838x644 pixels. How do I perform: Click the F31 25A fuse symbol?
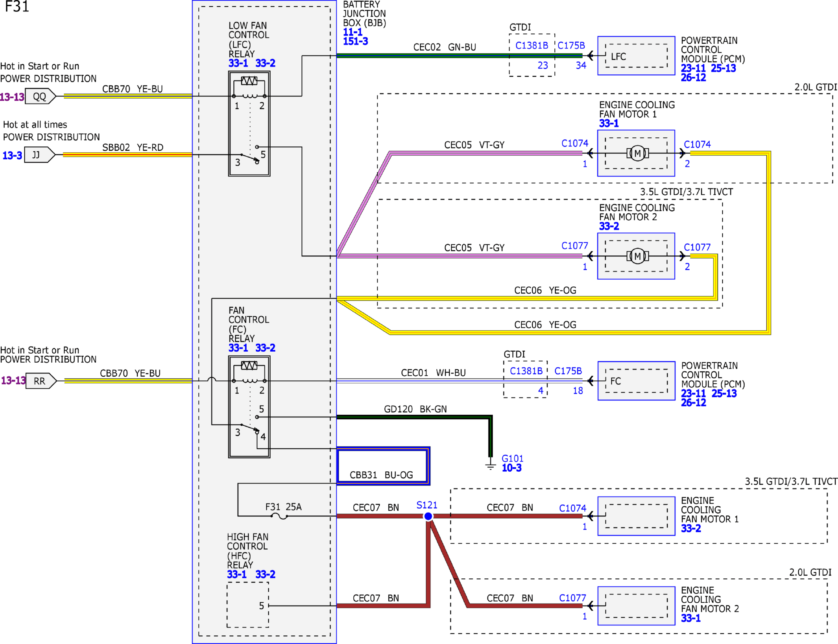click(x=280, y=517)
